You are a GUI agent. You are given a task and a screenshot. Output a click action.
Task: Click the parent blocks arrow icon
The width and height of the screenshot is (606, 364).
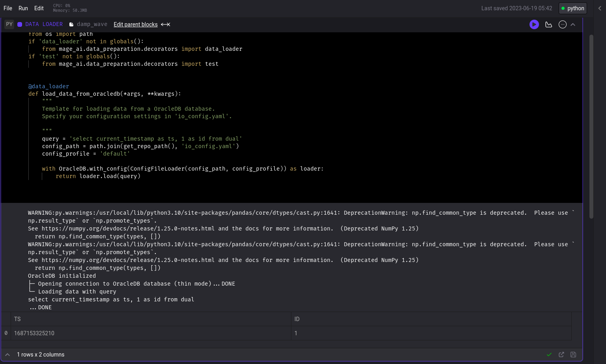point(166,24)
